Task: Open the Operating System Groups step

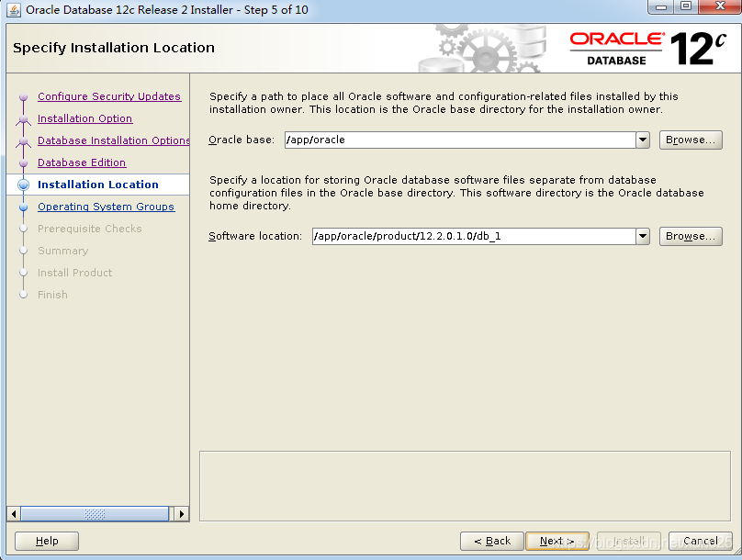Action: click(107, 207)
